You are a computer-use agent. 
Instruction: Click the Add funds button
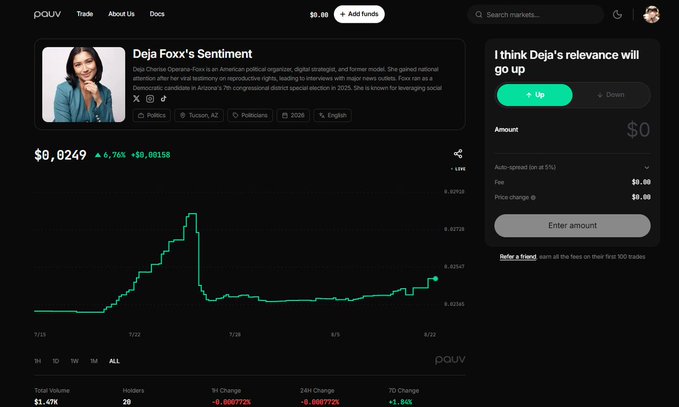coord(359,14)
